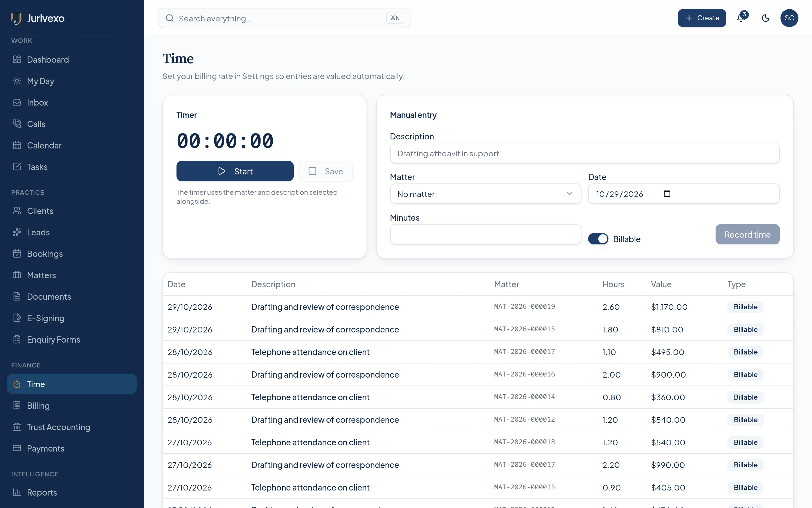812x508 pixels.
Task: Click the timer Save button
Action: click(x=325, y=171)
